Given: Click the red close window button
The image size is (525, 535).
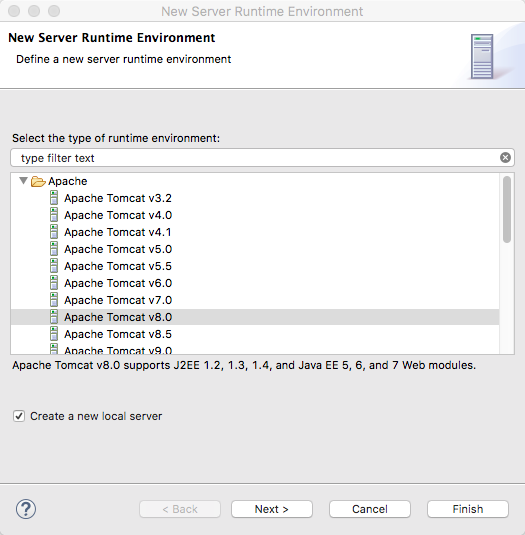Looking at the screenshot, I should click(14, 11).
